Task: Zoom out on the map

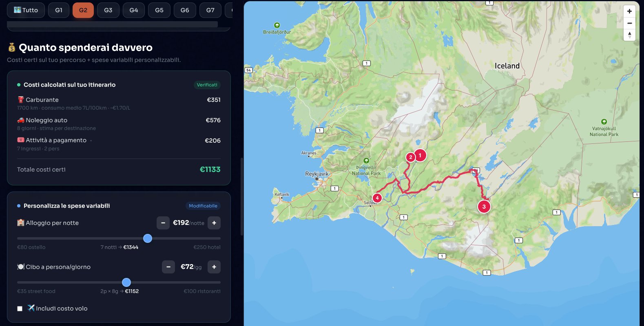Action: pyautogui.click(x=629, y=23)
